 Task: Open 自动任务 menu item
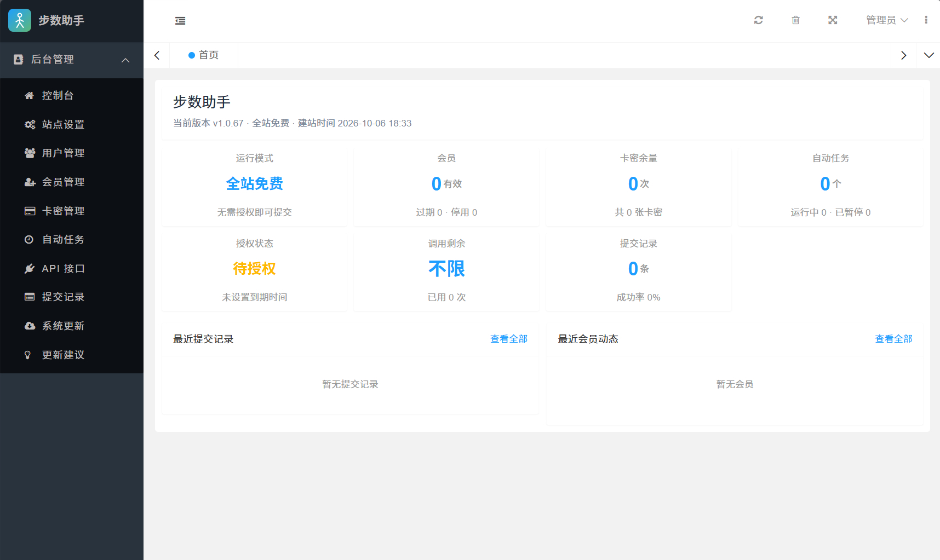click(72, 240)
